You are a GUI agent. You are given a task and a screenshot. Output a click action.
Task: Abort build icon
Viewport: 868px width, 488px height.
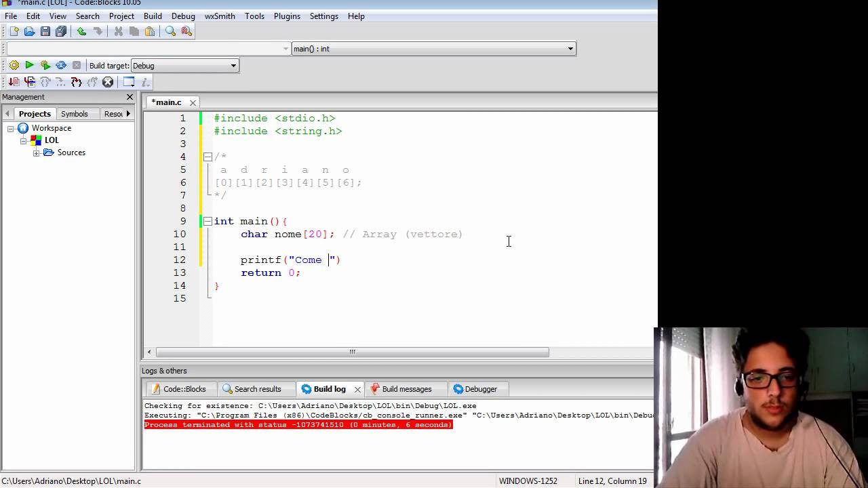point(77,65)
